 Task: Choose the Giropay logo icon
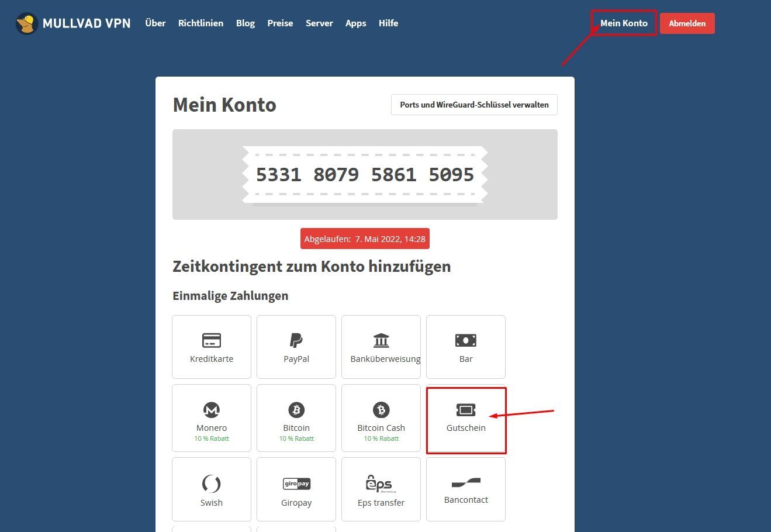(x=296, y=484)
